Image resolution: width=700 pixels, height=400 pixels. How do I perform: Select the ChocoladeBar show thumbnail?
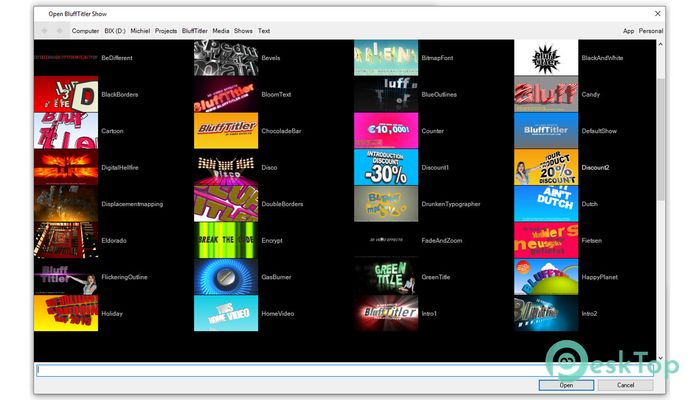226,131
